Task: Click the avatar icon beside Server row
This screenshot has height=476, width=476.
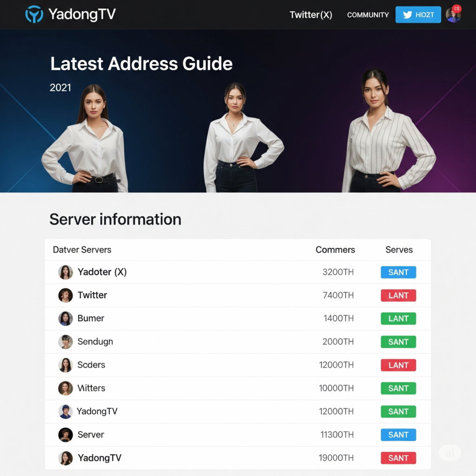Action: point(66,435)
